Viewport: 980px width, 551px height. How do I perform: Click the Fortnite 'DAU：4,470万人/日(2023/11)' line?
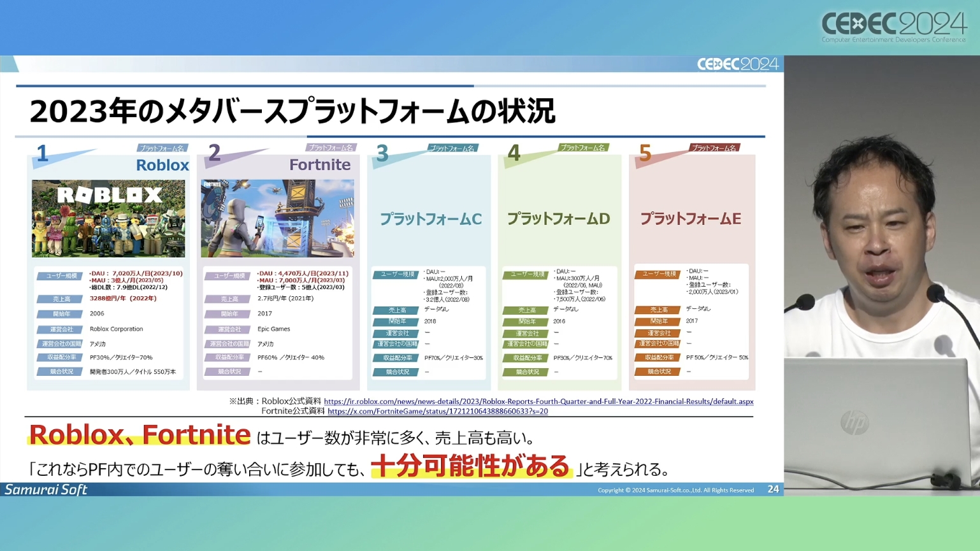[x=303, y=273]
